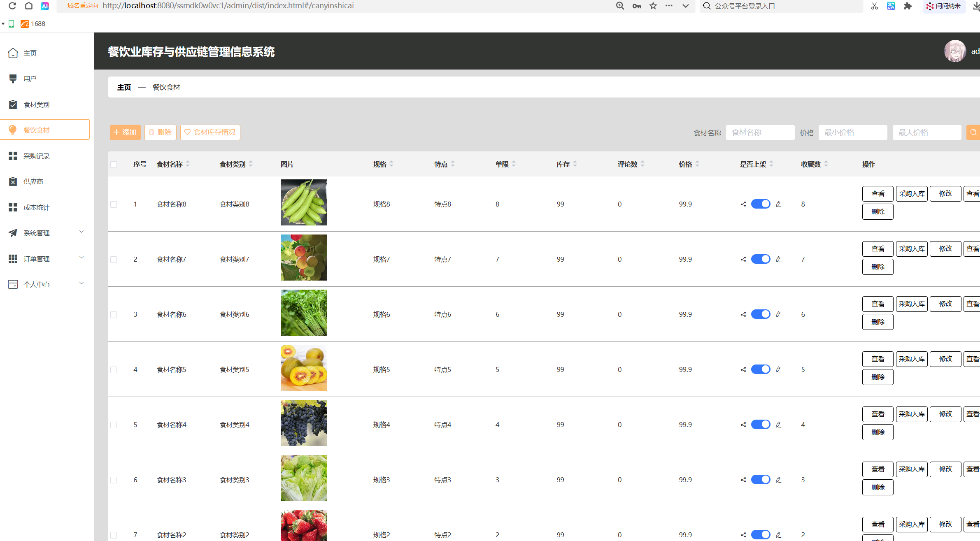Image resolution: width=980 pixels, height=541 pixels.
Task: Open 成本统计 in the sidebar
Action: (45, 207)
